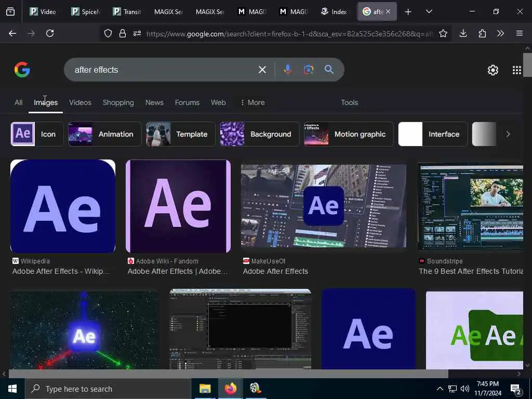
Task: Open the Wikipedia Ae logo image
Action: coord(63,206)
